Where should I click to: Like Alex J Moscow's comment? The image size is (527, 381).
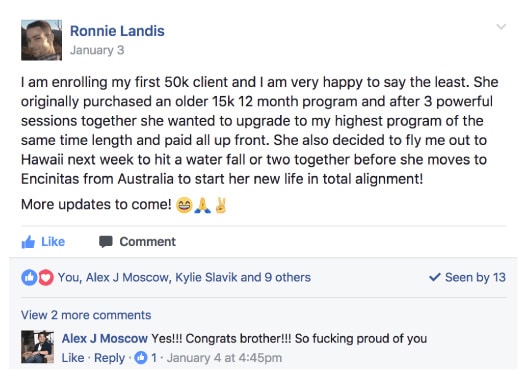(73, 358)
